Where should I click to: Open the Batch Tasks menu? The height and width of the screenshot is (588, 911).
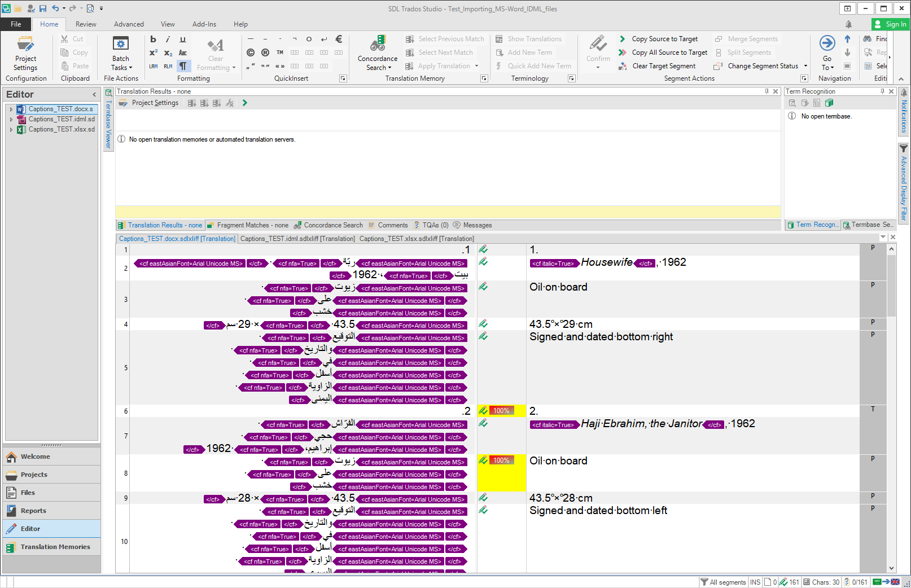tap(121, 54)
